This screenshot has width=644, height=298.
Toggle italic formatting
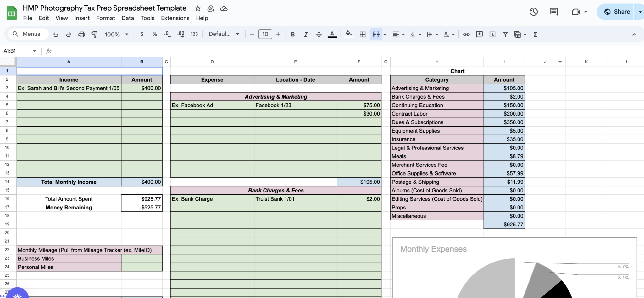click(x=305, y=34)
